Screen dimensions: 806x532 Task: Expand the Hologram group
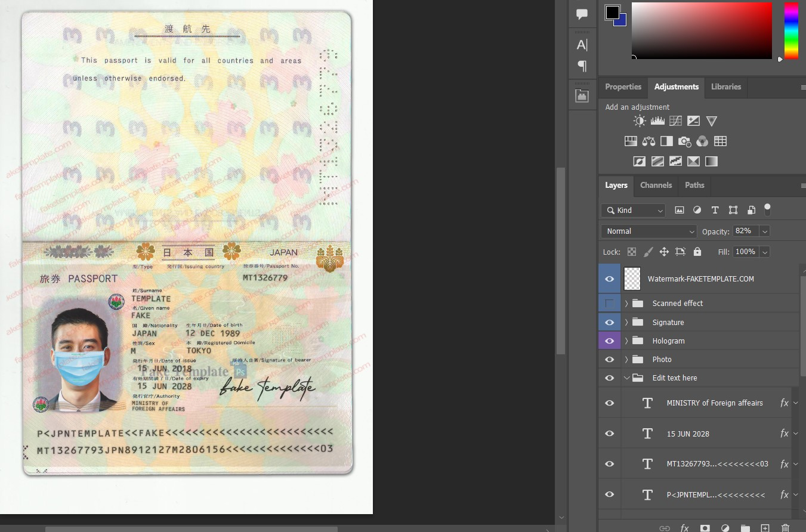(x=626, y=341)
